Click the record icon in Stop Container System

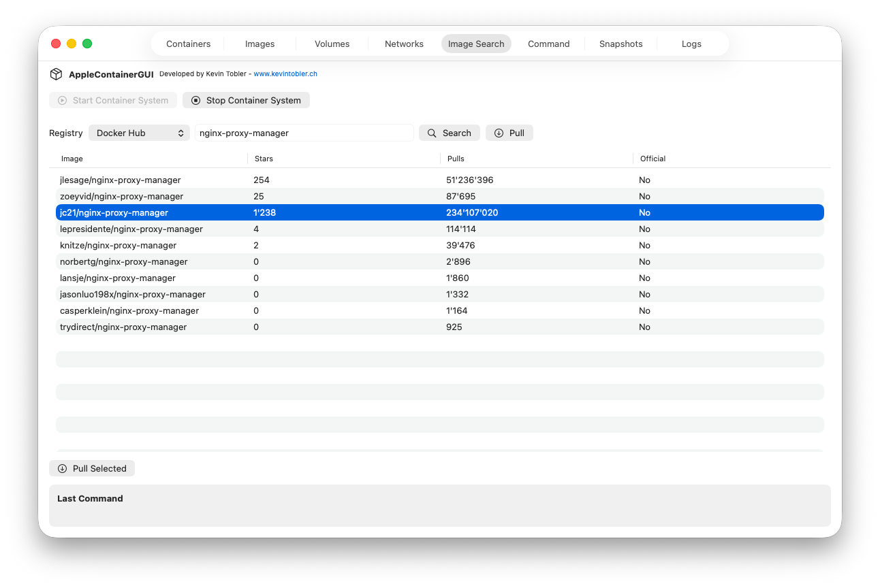(195, 100)
